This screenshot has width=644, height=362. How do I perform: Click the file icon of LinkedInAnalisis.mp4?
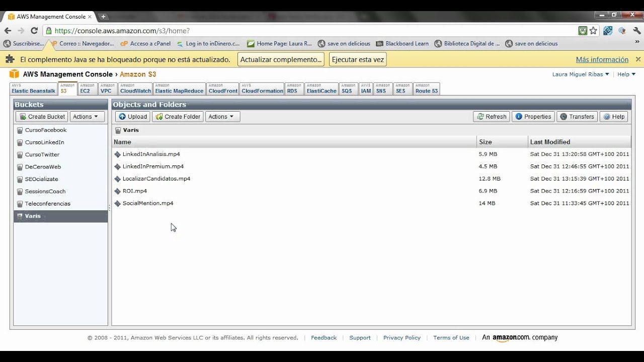pyautogui.click(x=118, y=154)
